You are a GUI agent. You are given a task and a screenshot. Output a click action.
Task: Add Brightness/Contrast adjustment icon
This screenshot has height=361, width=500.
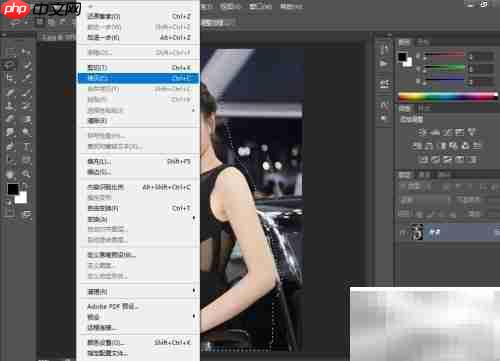click(422, 132)
